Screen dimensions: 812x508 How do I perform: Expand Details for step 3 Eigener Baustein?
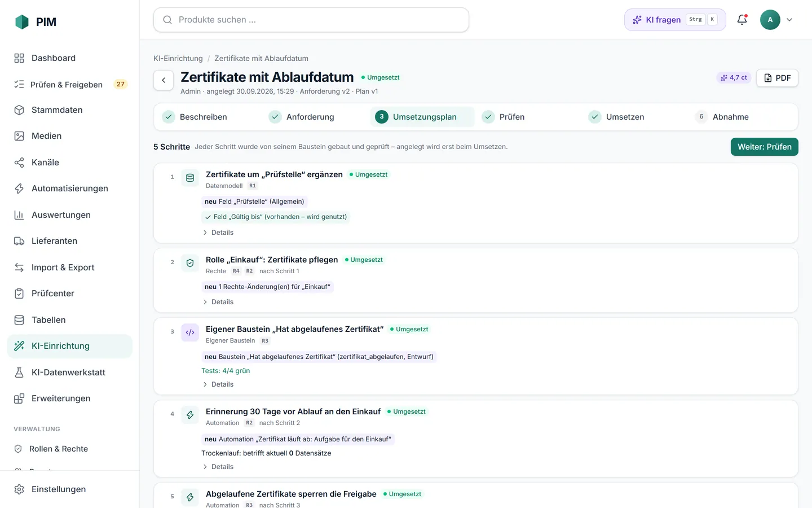tap(218, 384)
